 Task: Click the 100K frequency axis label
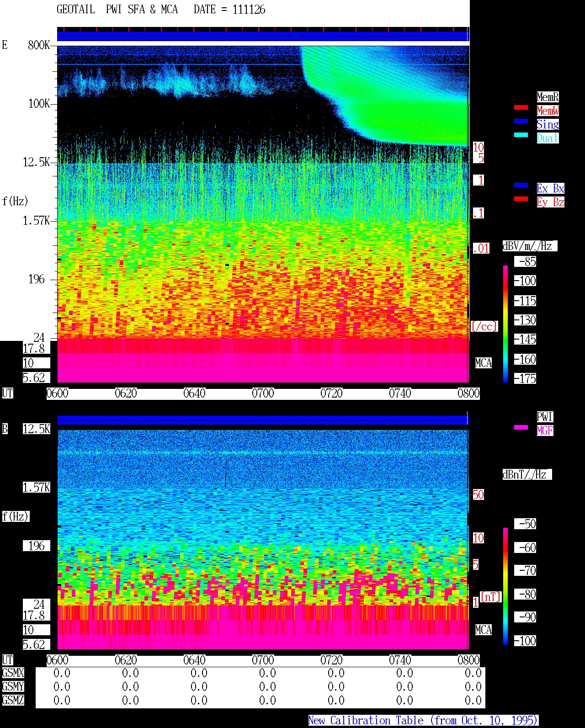click(39, 103)
